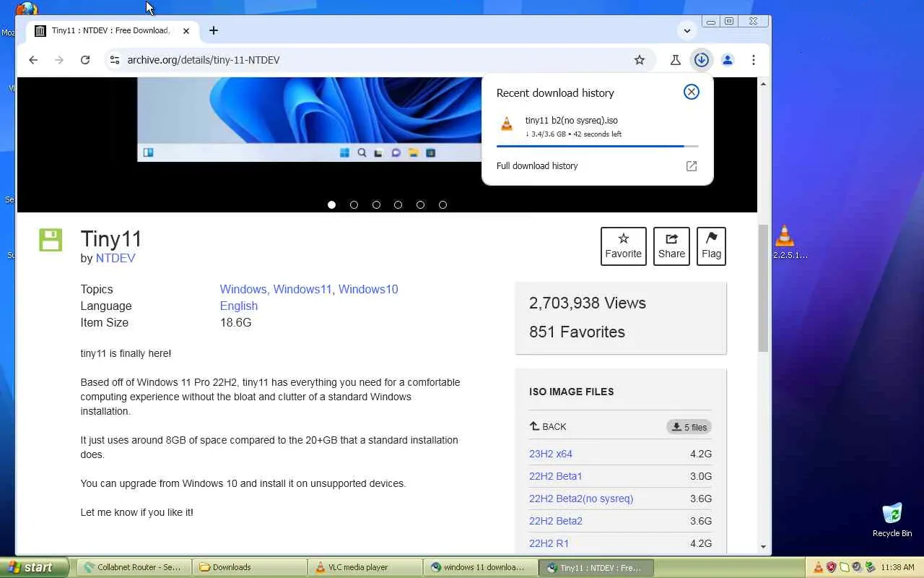Click the 5 files download badge

(689, 427)
